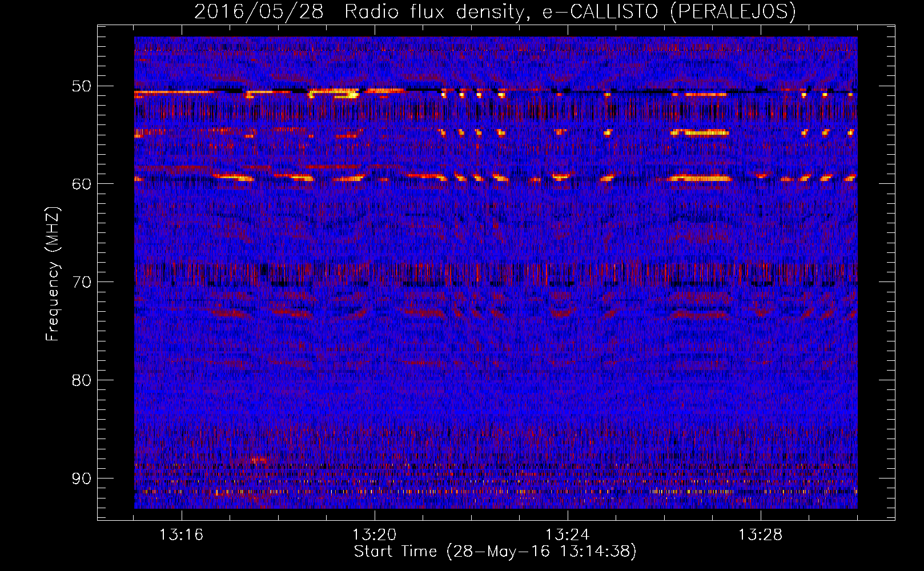The width and height of the screenshot is (924, 571).
Task: Click the 13:16 time tick label
Action: click(181, 535)
